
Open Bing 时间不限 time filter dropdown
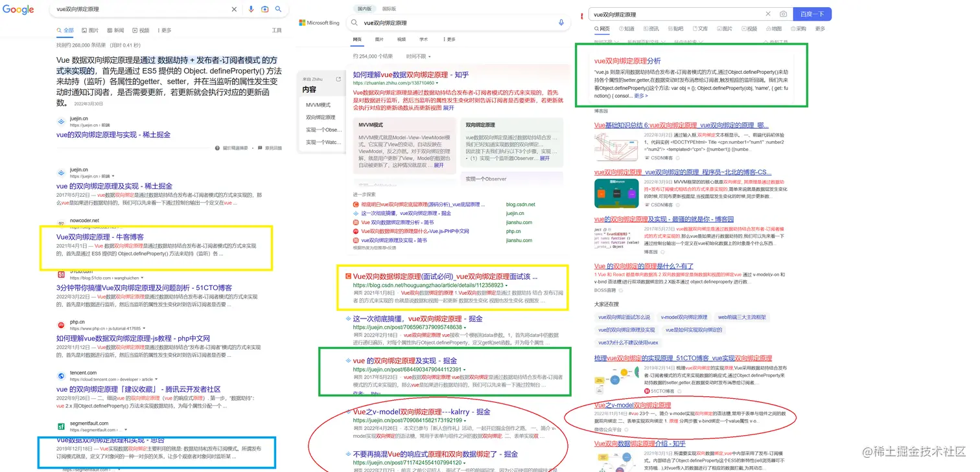click(417, 56)
